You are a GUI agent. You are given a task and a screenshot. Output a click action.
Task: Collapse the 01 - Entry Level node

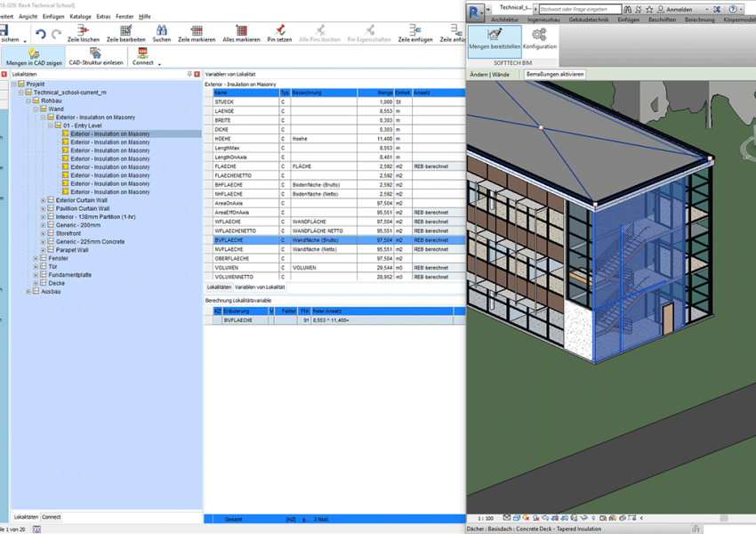[x=50, y=125]
